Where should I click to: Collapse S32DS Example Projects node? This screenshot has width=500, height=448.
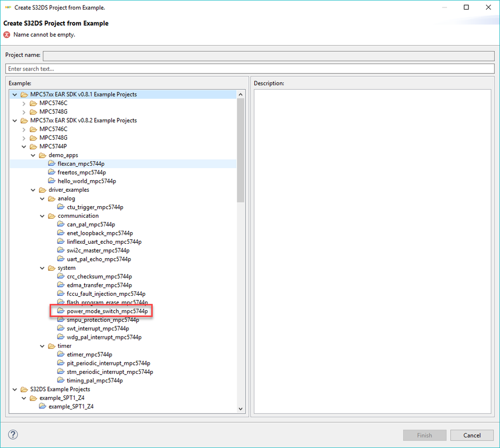15,389
